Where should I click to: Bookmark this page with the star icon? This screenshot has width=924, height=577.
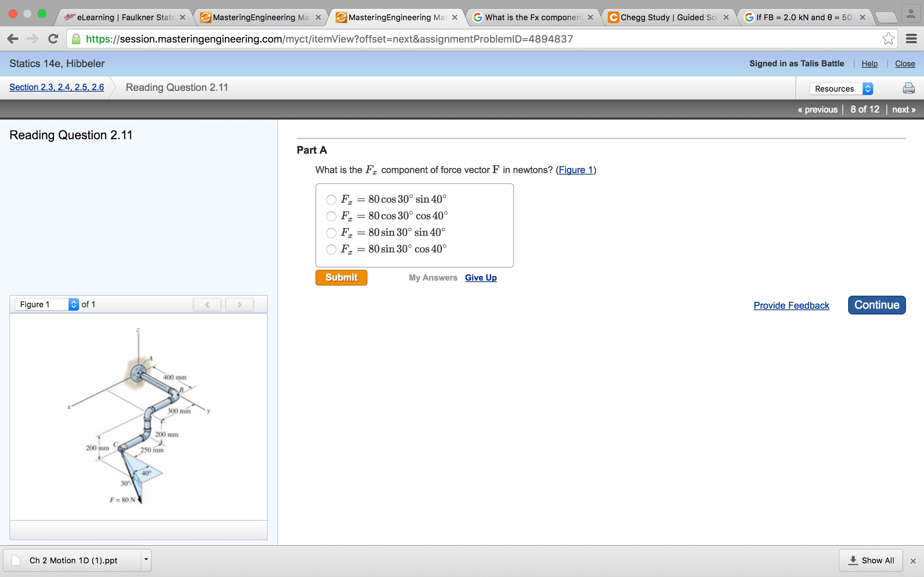click(x=889, y=38)
